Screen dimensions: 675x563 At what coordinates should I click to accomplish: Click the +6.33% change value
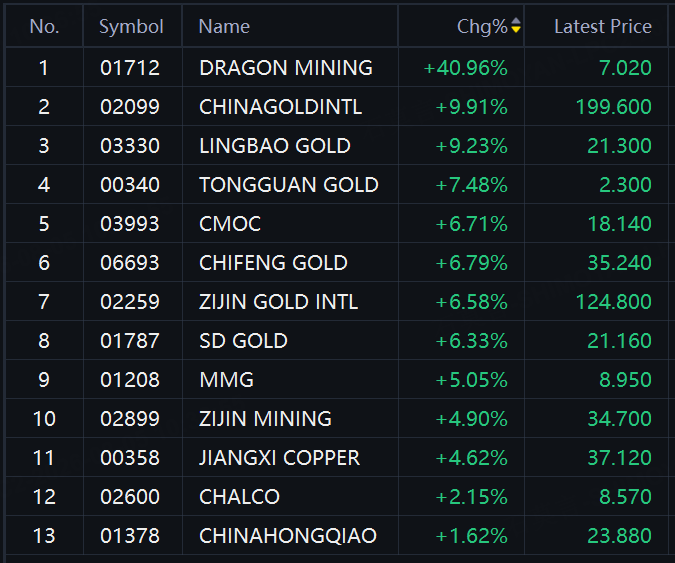(471, 341)
